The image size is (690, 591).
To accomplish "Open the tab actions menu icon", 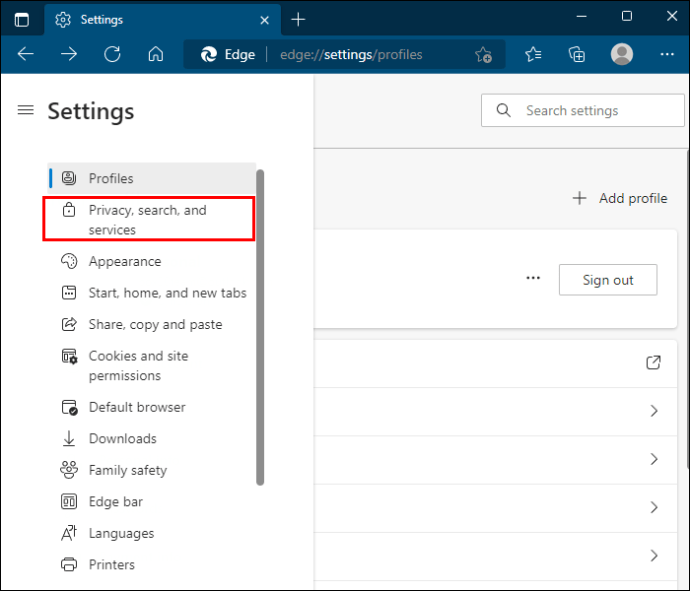I will click(21, 19).
